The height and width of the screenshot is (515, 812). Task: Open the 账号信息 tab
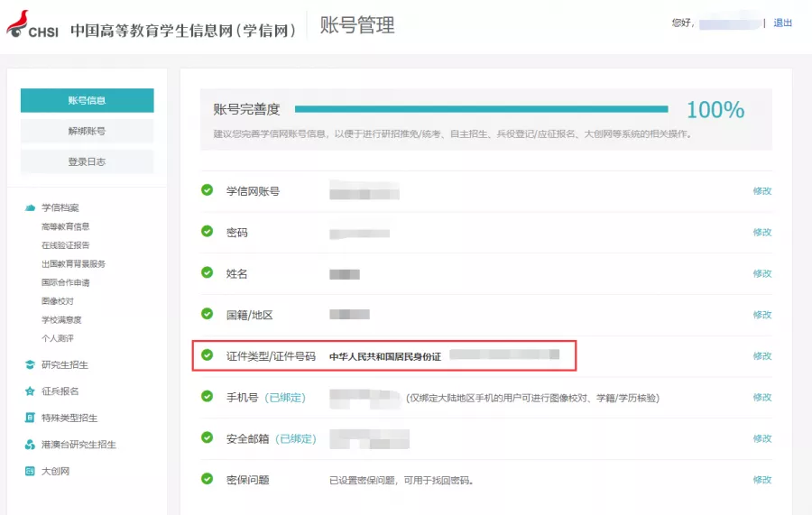click(x=87, y=100)
